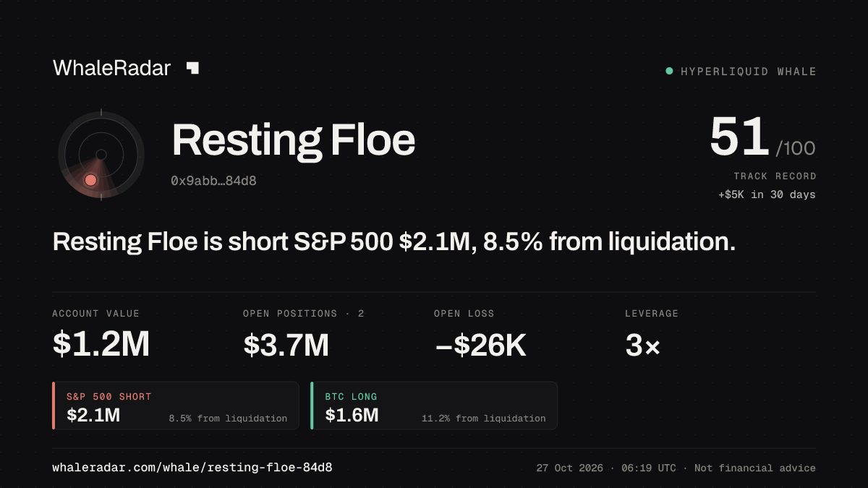
Task: Click the LEVERAGE label
Action: (x=652, y=314)
